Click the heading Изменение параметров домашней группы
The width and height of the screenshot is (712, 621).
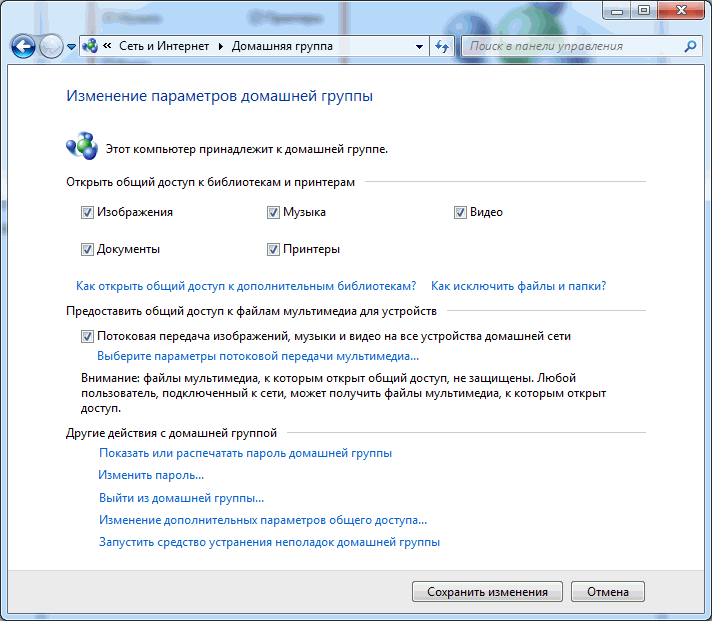tap(219, 96)
